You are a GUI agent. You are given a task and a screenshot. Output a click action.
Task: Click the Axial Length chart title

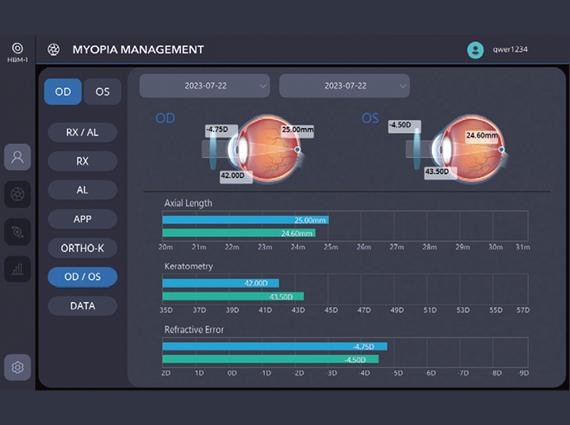(x=188, y=203)
